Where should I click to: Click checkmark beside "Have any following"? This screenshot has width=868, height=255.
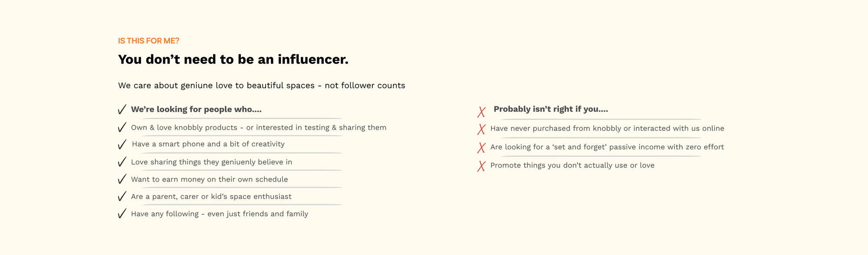point(122,214)
